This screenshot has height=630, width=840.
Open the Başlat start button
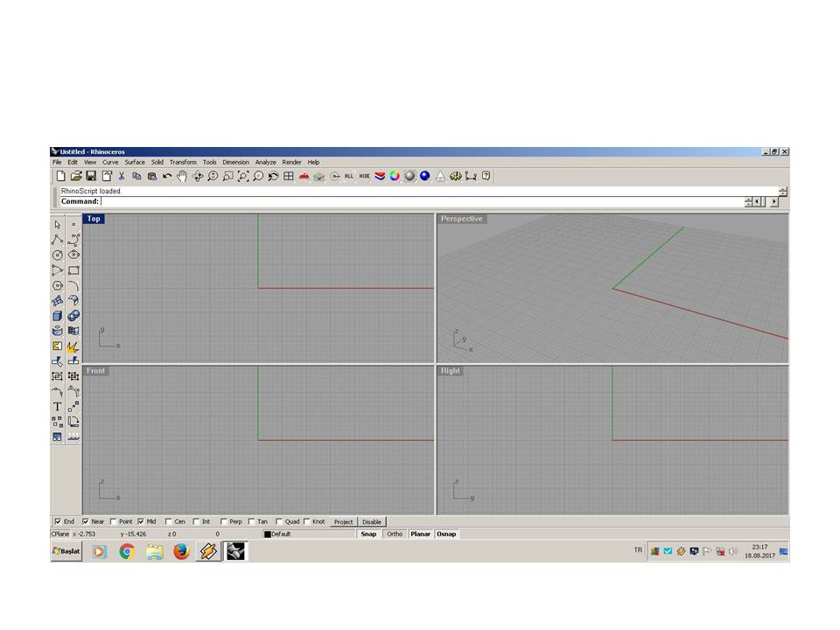(x=66, y=551)
